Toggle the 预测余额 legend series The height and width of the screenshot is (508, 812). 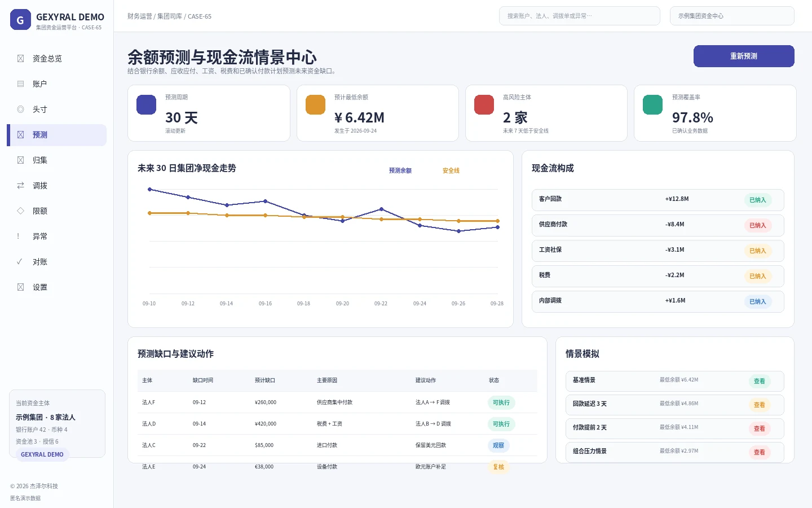tap(400, 170)
